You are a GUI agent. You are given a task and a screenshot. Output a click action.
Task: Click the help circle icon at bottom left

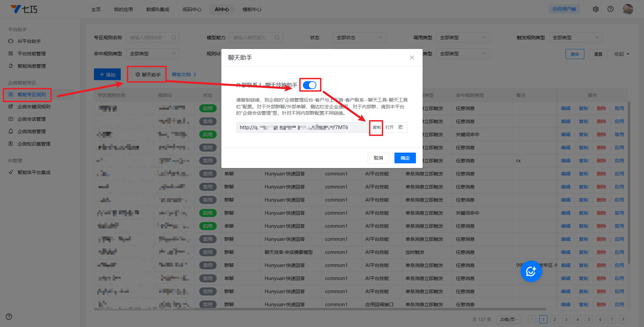9,317
